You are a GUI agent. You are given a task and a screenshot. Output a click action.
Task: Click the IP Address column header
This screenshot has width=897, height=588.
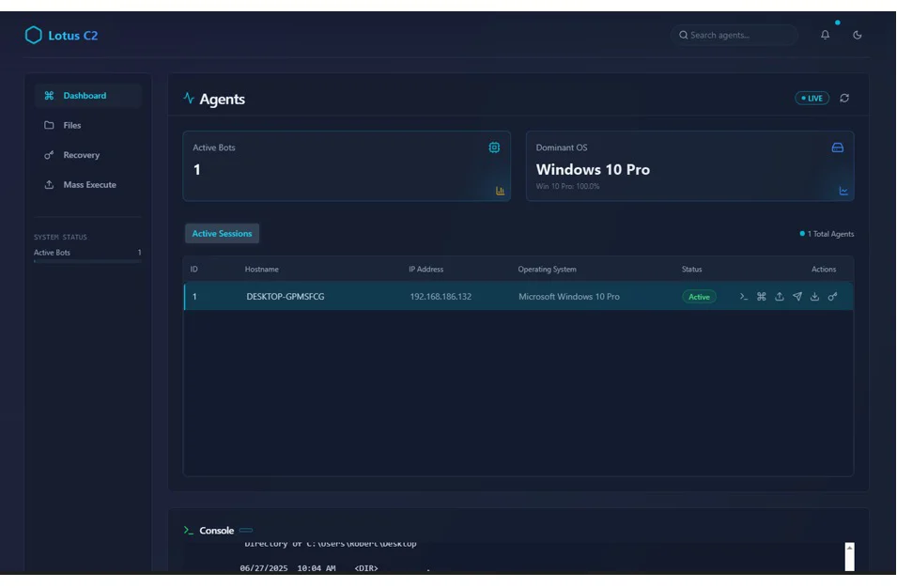pos(425,270)
